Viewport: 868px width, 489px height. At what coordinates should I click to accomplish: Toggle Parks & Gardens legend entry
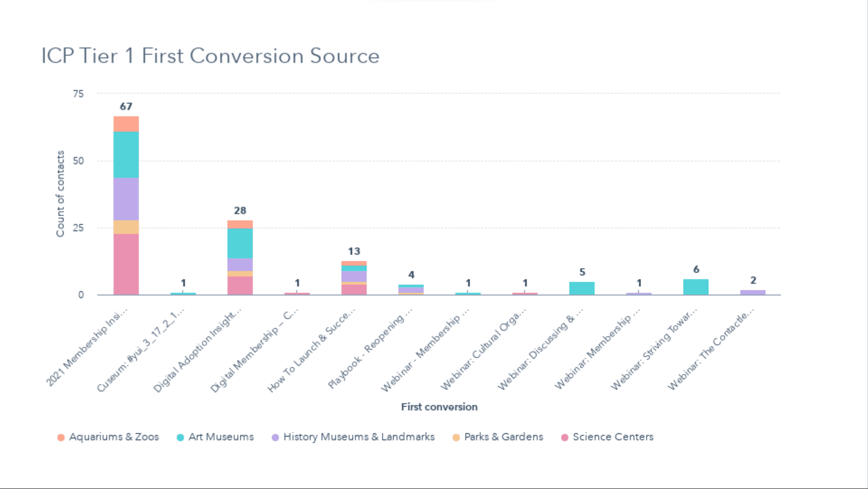pyautogui.click(x=498, y=437)
